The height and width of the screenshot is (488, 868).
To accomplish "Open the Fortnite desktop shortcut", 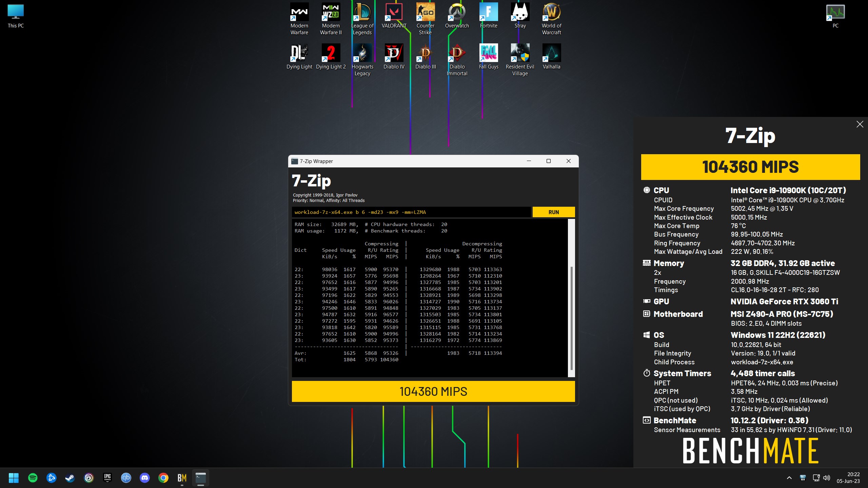I will point(488,15).
